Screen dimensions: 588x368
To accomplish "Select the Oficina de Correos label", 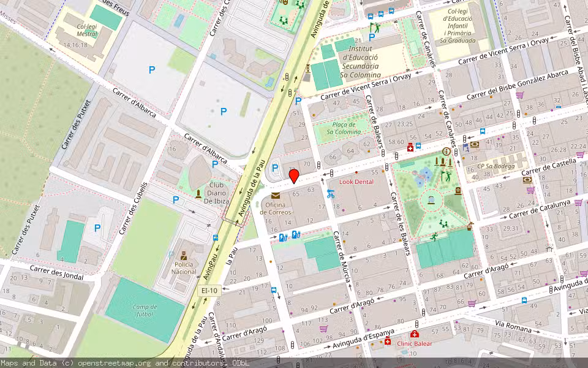I will coord(276,209).
